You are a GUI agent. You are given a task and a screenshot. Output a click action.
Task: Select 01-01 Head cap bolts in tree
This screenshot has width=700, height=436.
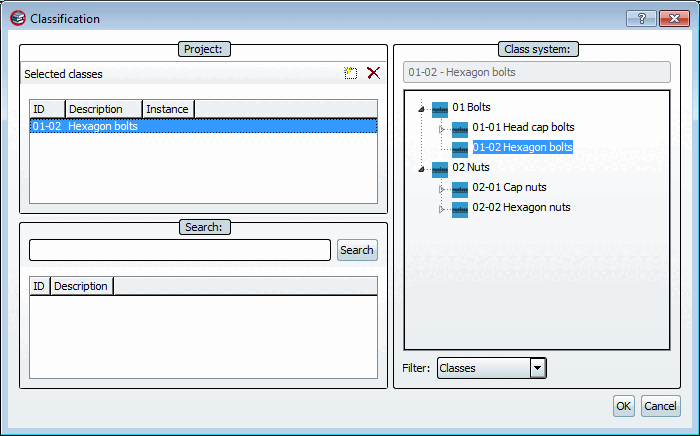click(523, 127)
